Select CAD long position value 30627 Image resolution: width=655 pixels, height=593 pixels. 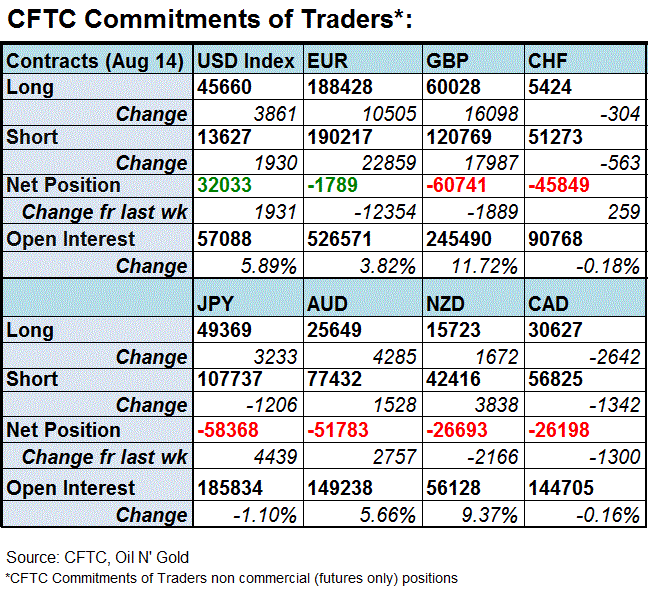[x=556, y=330]
